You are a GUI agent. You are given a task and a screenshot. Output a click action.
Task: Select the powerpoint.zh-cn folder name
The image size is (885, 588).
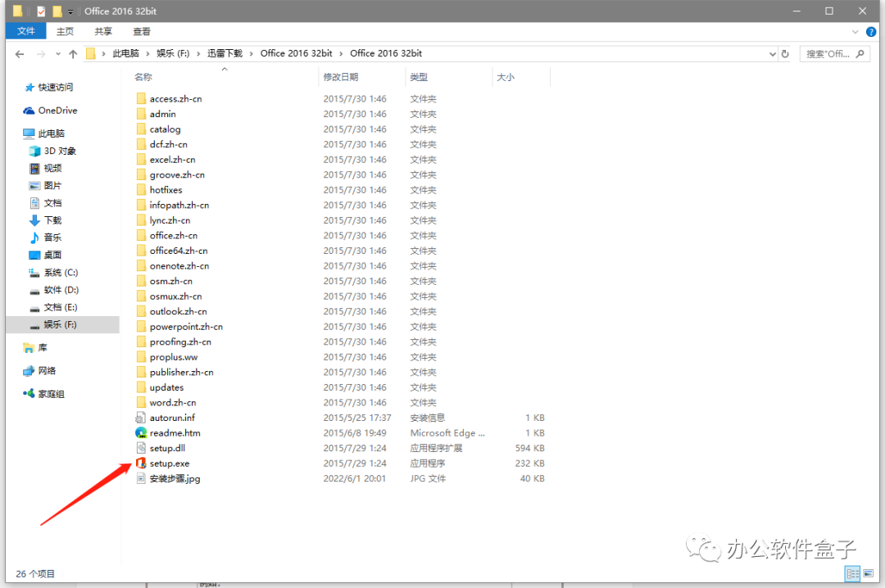coord(186,327)
